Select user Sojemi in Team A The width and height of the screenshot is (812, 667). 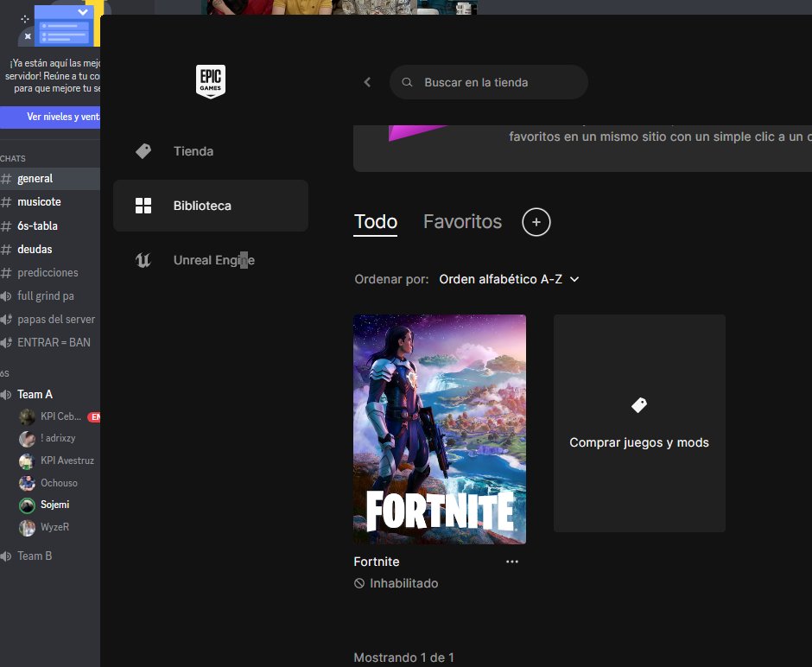[x=57, y=505]
